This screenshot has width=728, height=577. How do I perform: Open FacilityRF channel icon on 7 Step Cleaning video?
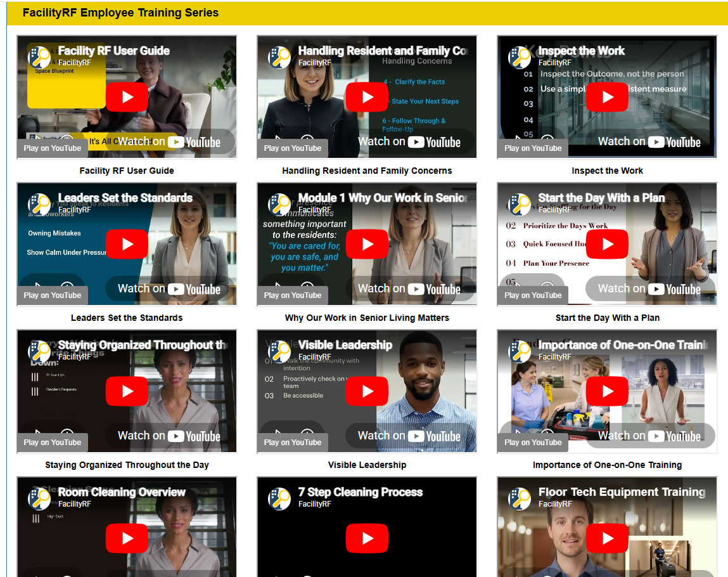click(279, 498)
